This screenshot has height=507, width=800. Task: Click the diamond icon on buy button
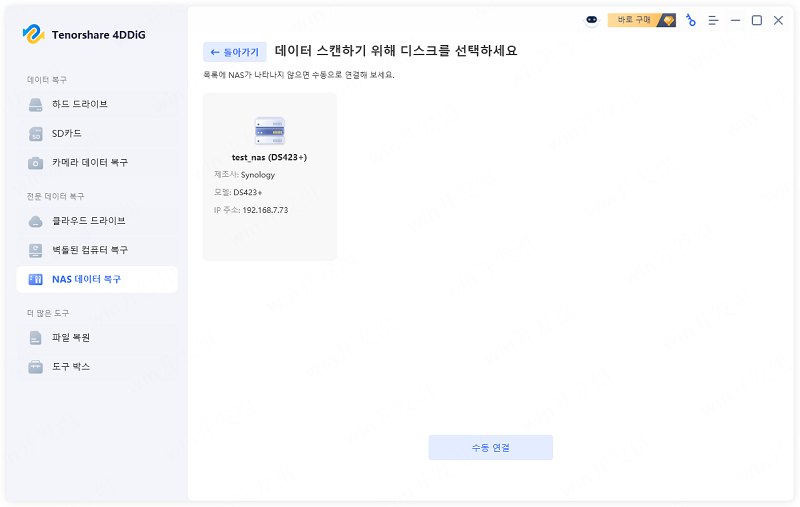pyautogui.click(x=668, y=20)
